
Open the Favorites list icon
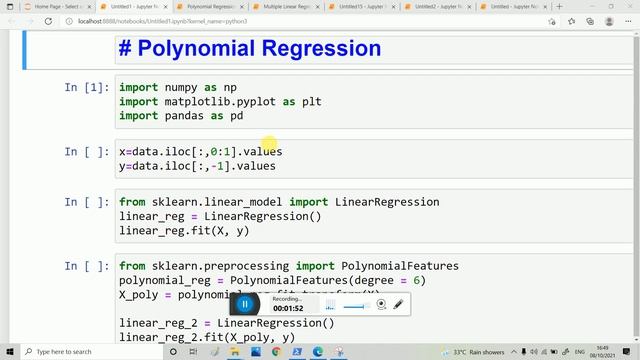(571, 22)
